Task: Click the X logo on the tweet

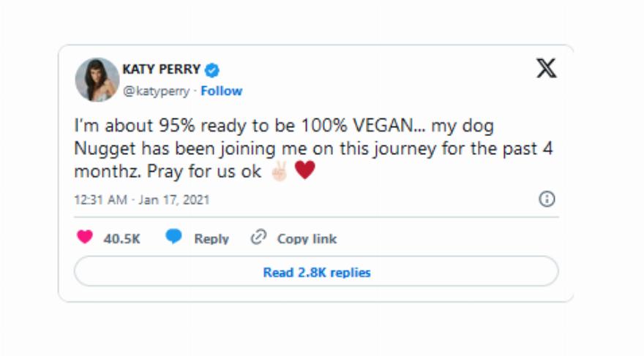Action: [x=546, y=68]
